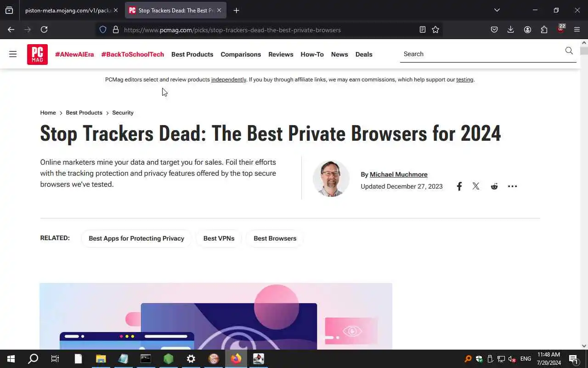Image resolution: width=588 pixels, height=368 pixels.
Task: Share the article on Reddit
Action: coord(494,186)
